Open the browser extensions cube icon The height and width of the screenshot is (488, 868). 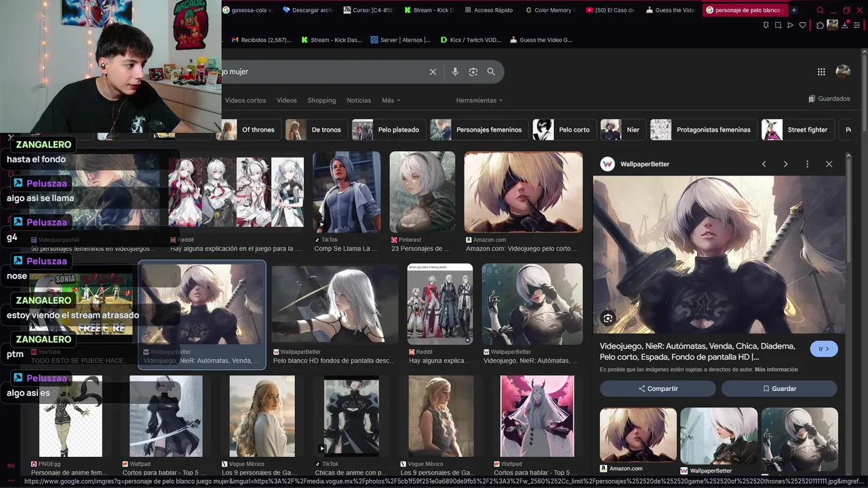820,25
